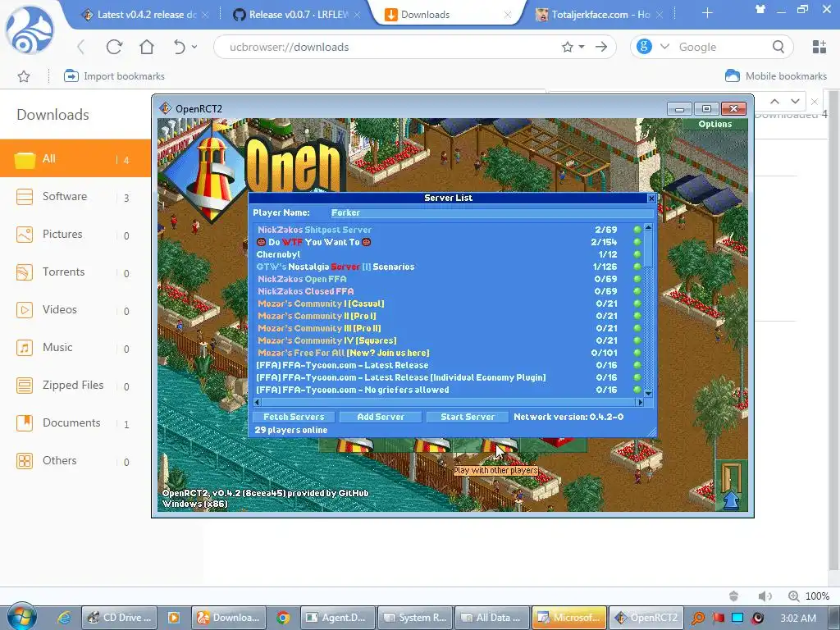This screenshot has height=630, width=840.
Task: Switch to Release v0.0.7 LRFLEW tab
Action: pyautogui.click(x=297, y=15)
